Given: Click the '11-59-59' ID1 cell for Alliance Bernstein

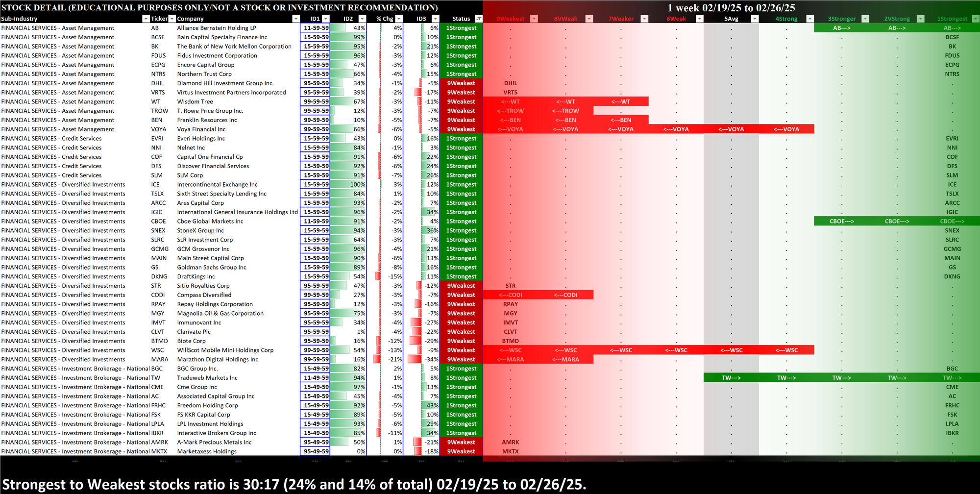Looking at the screenshot, I should point(315,28).
